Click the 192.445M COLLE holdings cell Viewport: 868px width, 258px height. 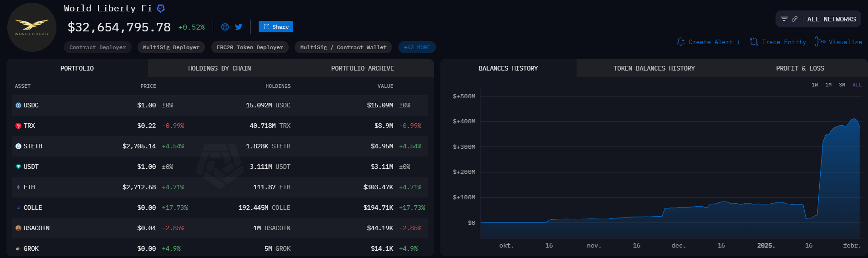coord(265,207)
